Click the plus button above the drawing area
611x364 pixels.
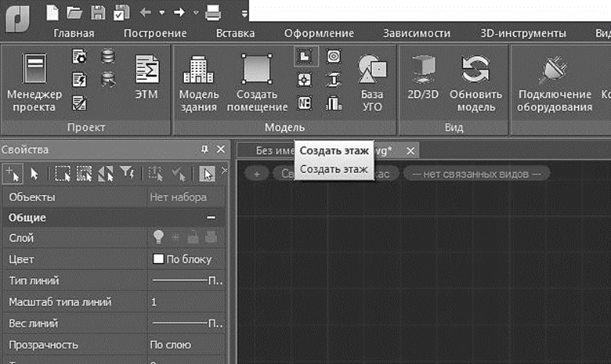click(x=256, y=173)
